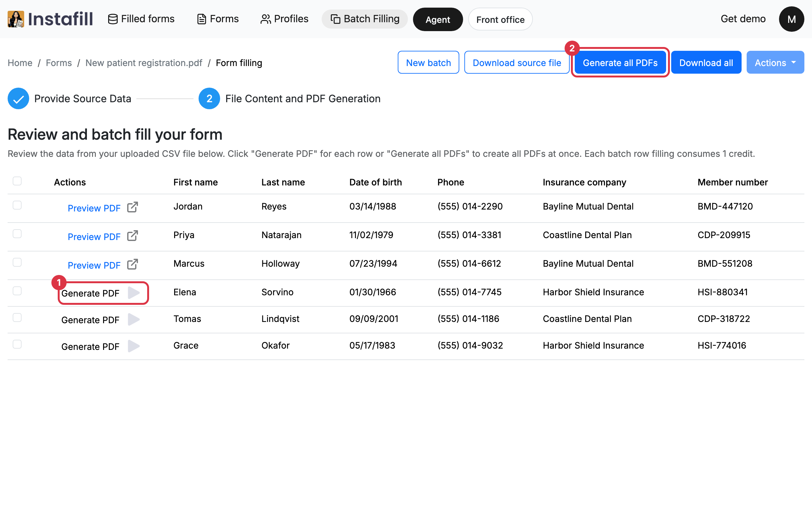This screenshot has width=812, height=508.
Task: Click play arrow icon in Tomas row
Action: [134, 319]
